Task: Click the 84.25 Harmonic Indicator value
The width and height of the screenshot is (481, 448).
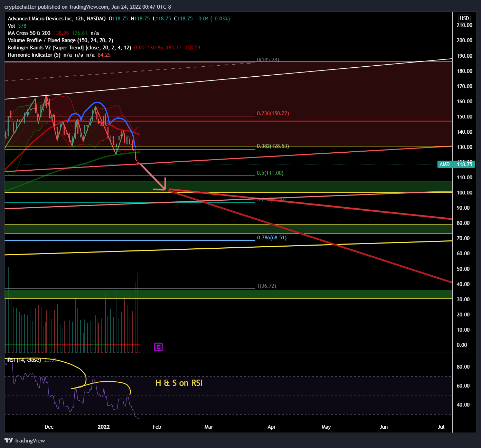Action: tap(104, 55)
